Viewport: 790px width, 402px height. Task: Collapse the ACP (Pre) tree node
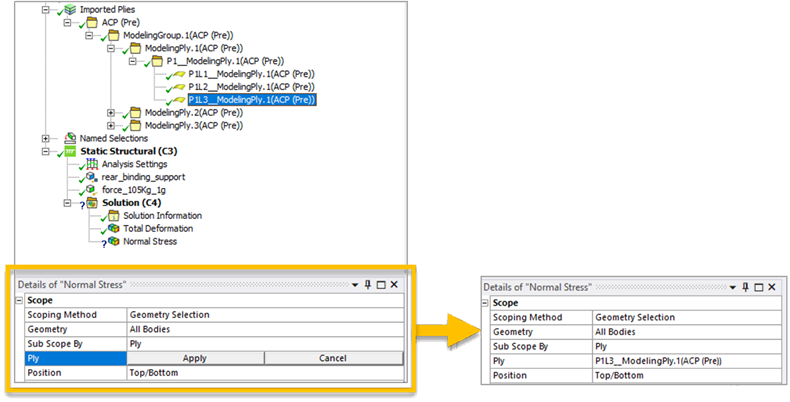coord(68,23)
